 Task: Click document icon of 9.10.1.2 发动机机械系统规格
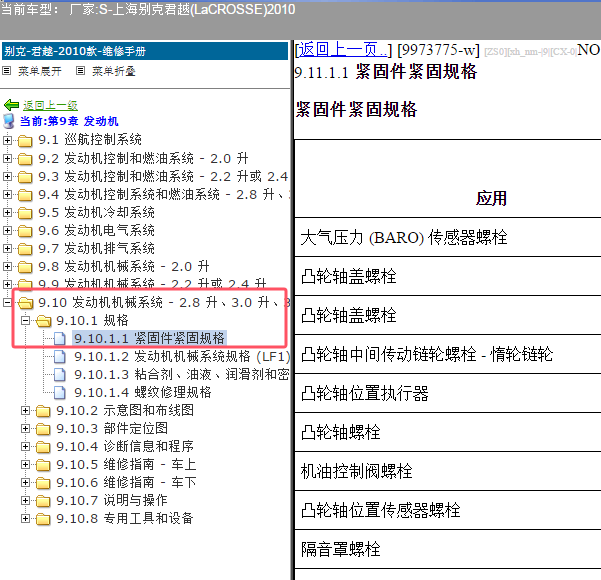[59, 356]
